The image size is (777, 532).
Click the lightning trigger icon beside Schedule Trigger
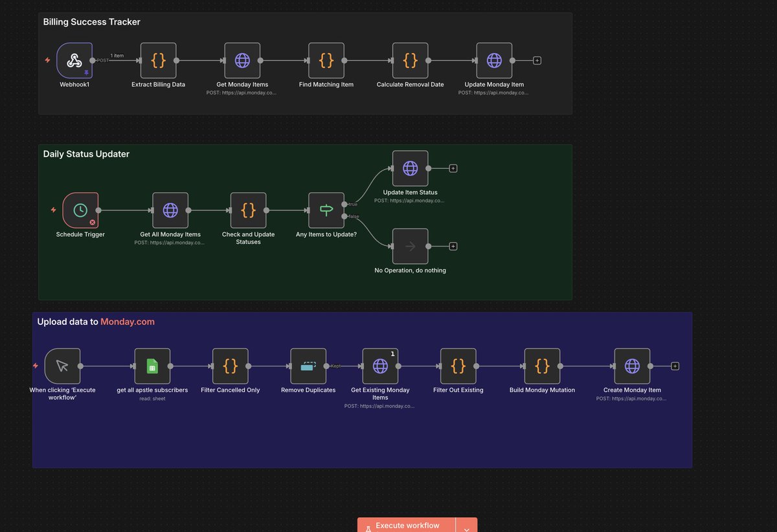(54, 210)
